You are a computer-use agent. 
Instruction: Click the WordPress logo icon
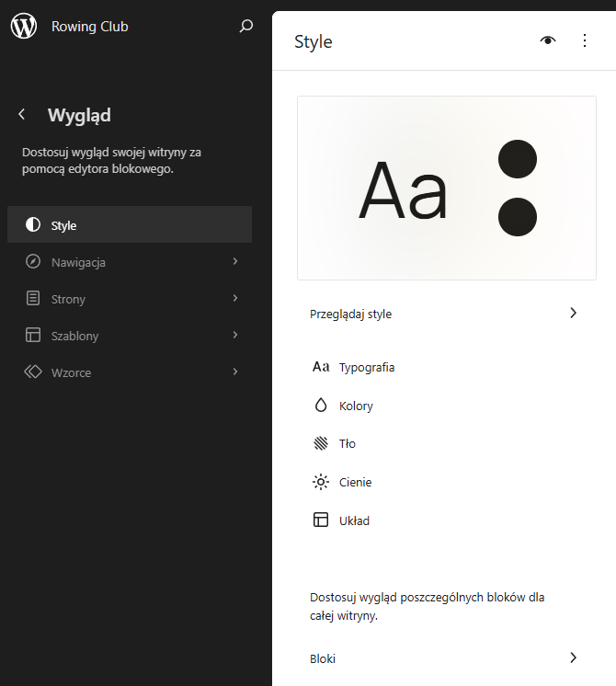point(24,26)
